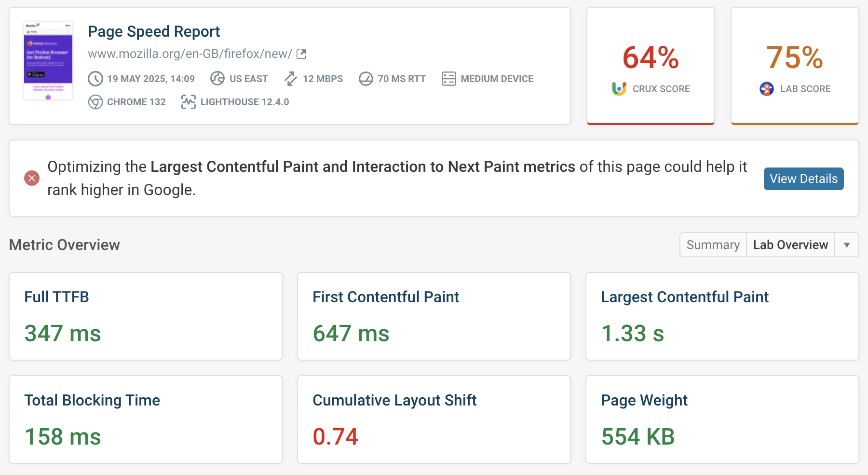
Task: Click the Chrome icon next to Chrome 132
Action: click(95, 102)
